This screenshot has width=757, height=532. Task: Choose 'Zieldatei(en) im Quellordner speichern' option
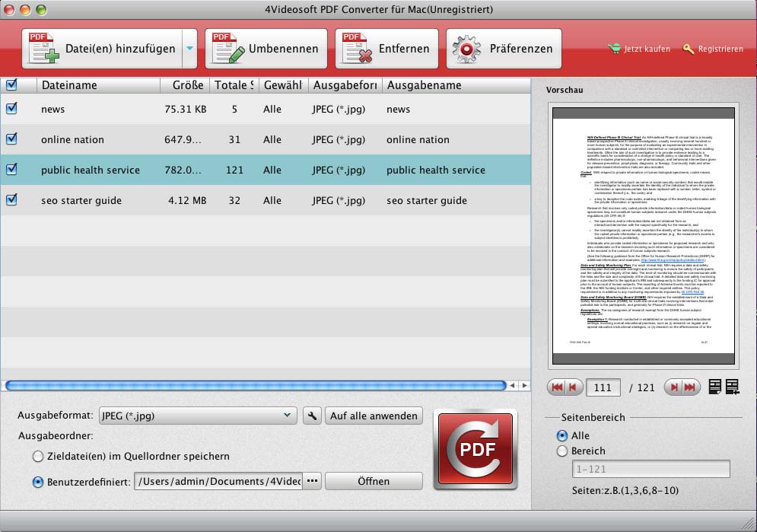[38, 457]
